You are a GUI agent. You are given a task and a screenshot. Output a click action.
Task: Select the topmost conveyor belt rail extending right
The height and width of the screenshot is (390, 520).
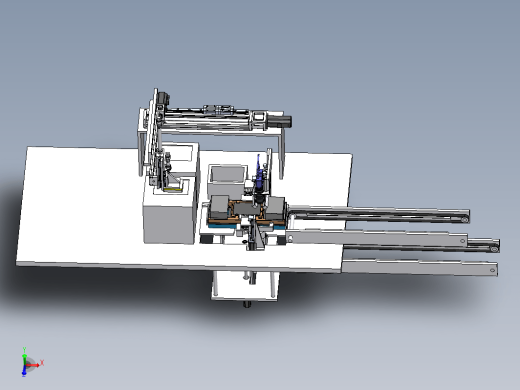pos(380,214)
